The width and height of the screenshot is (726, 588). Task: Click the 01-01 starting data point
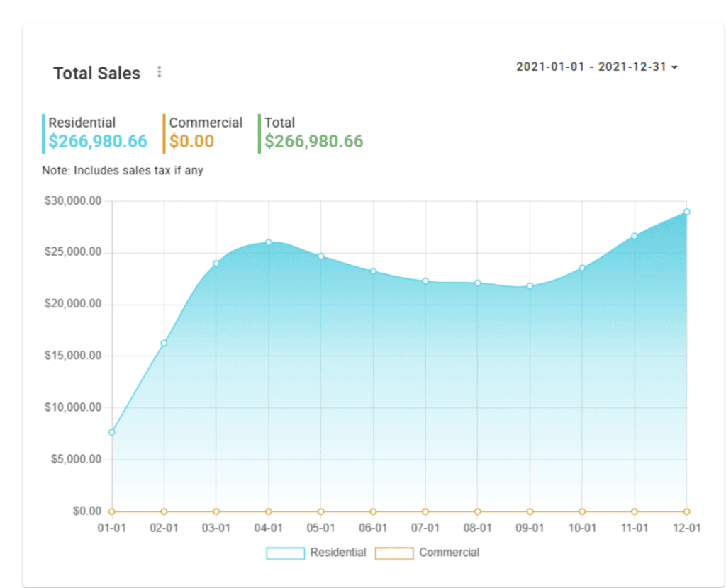point(111,431)
